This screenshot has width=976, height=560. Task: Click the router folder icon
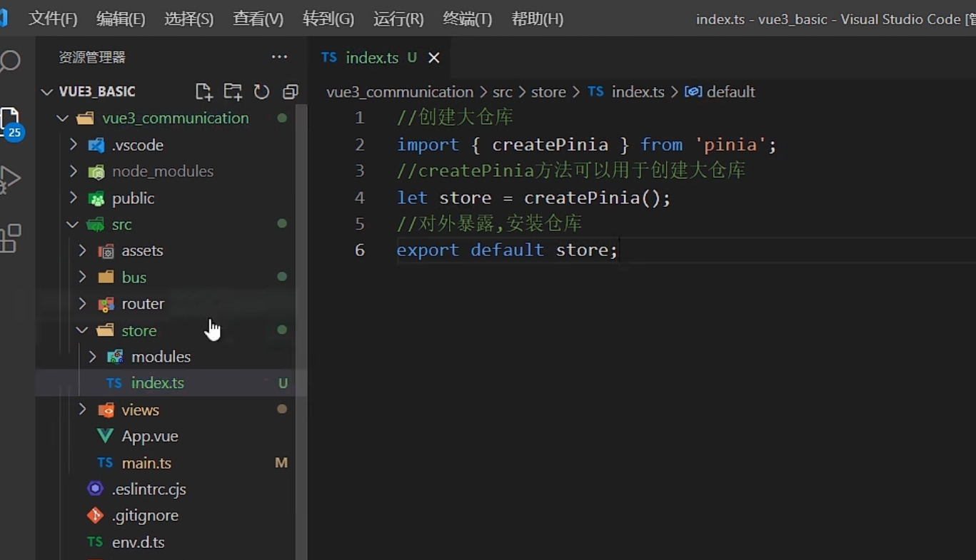coord(106,304)
